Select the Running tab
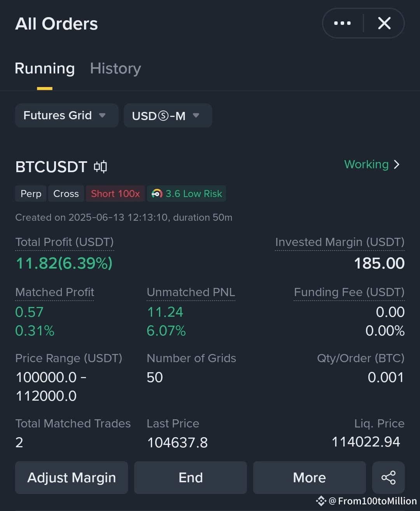Image resolution: width=420 pixels, height=511 pixels. (45, 68)
